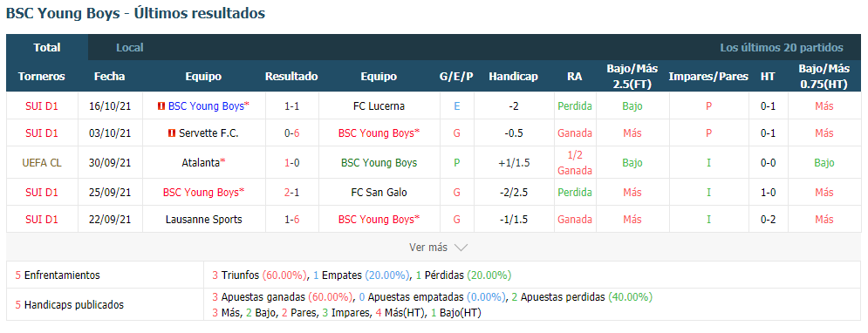Click the Ver más text
The height and width of the screenshot is (333, 868).
coord(428,248)
